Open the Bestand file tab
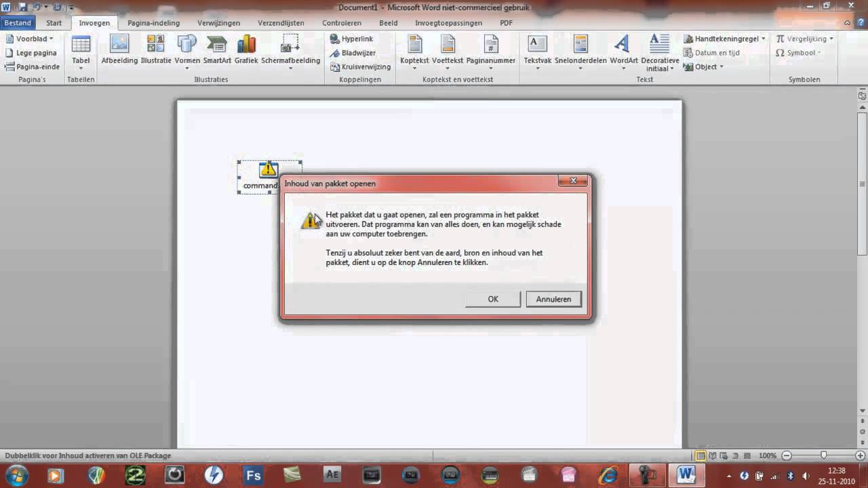This screenshot has width=868, height=488. 18,22
